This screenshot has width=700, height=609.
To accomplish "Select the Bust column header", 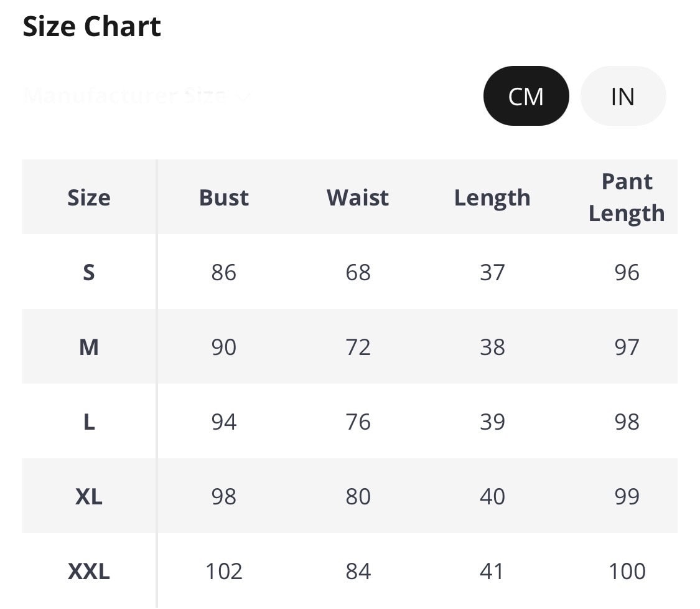I will tap(224, 197).
